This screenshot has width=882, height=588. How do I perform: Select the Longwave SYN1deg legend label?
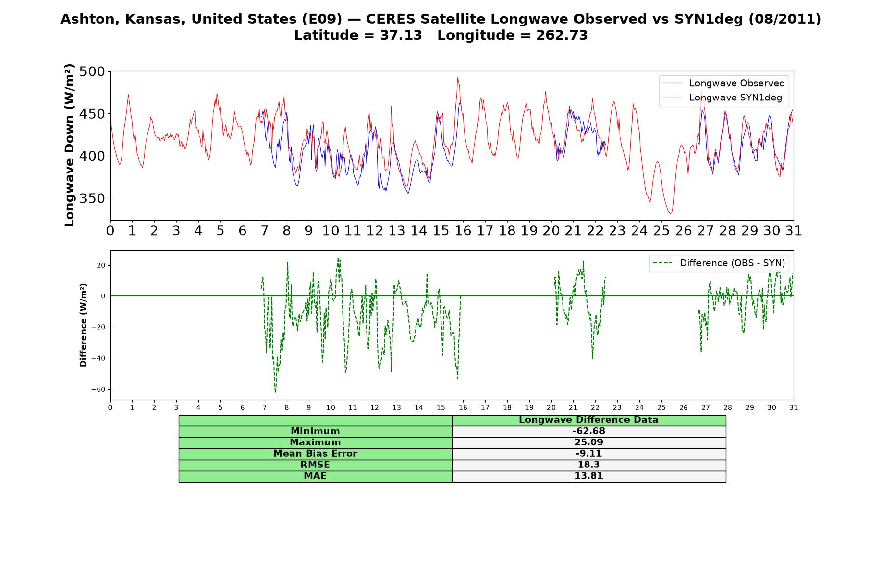(x=735, y=98)
